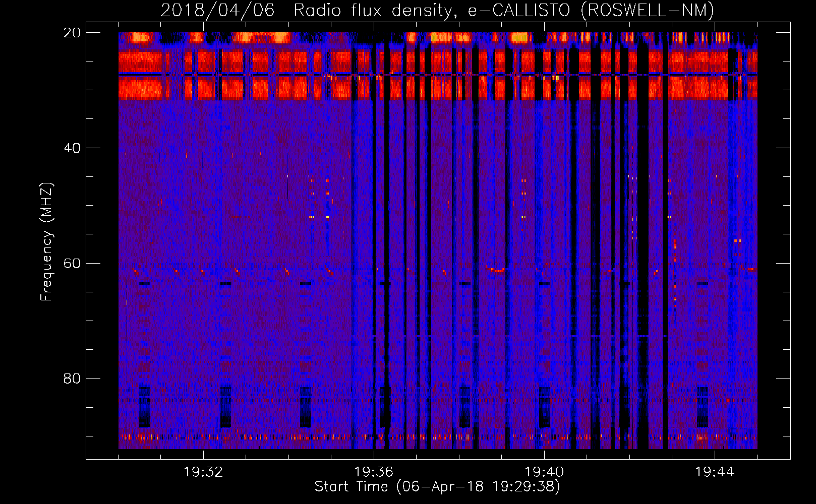Screen dimensions: 816x504
Task: Click the orange streak near 61 MHz before 19:39
Action: click(x=498, y=271)
